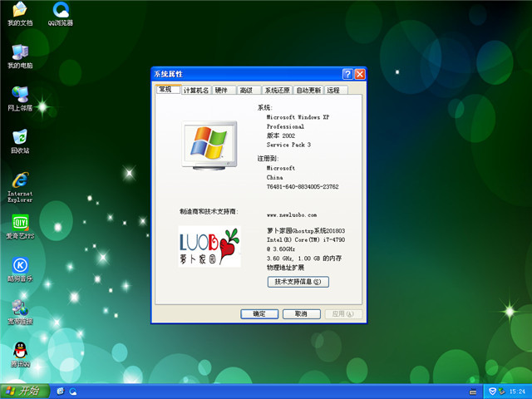
Task: Select the Internet Explorer desktop icon
Action: [20, 187]
